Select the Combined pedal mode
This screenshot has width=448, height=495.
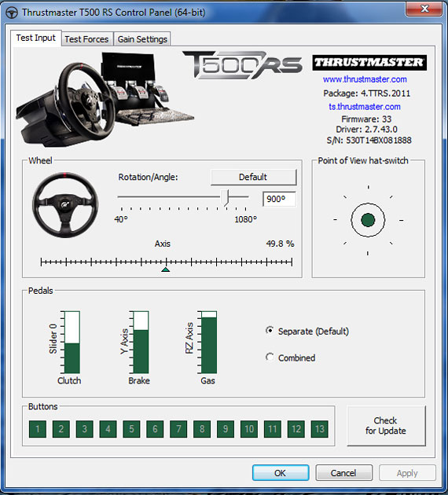291,357
